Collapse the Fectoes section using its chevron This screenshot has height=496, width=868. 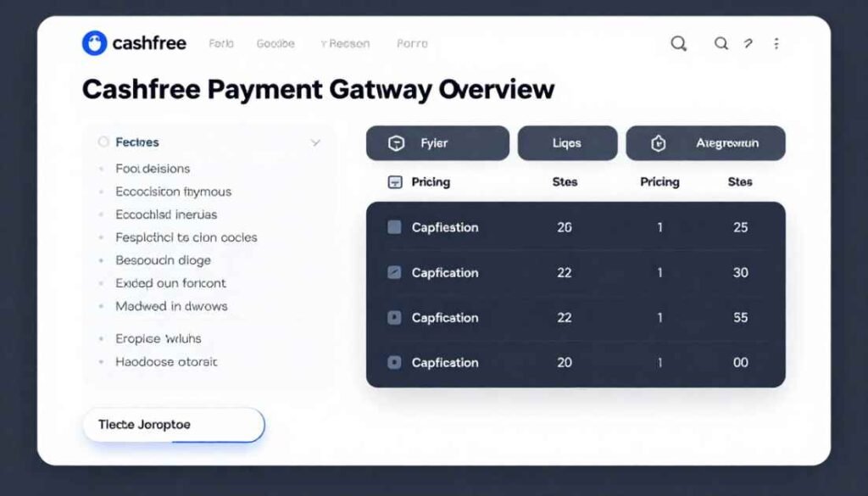[x=316, y=142]
